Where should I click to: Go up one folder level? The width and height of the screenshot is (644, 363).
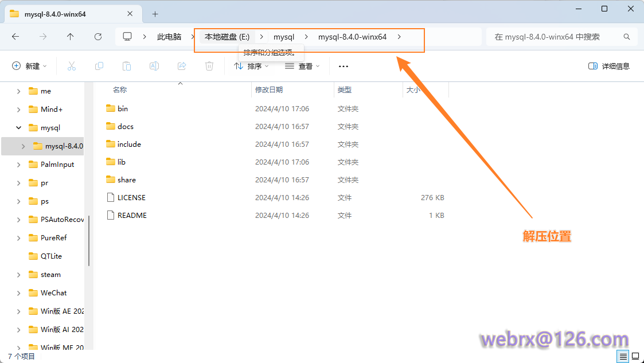[70, 37]
